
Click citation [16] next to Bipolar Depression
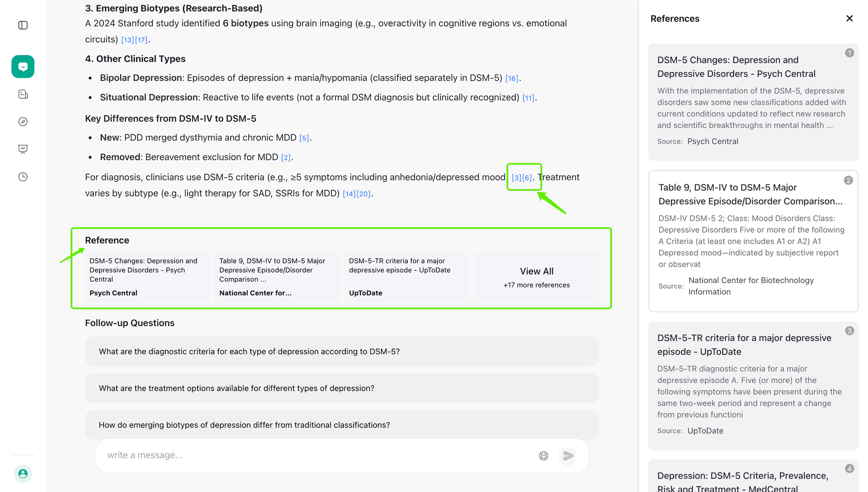coord(511,78)
